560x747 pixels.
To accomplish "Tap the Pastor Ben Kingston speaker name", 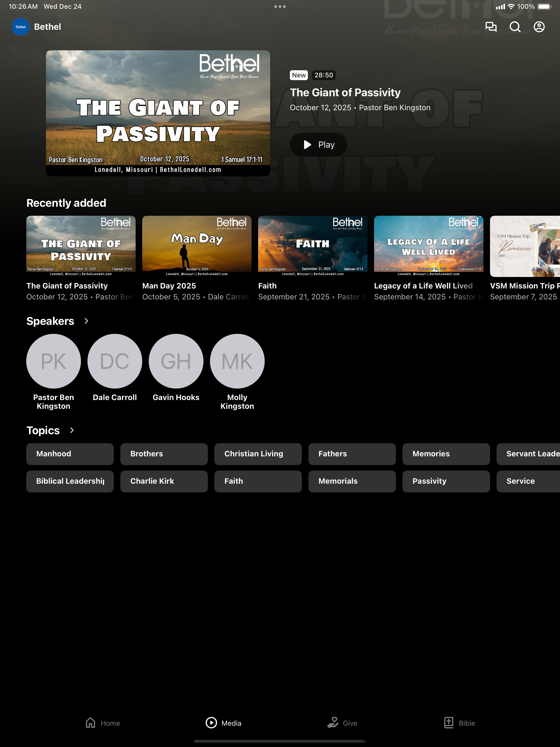I will 54,402.
